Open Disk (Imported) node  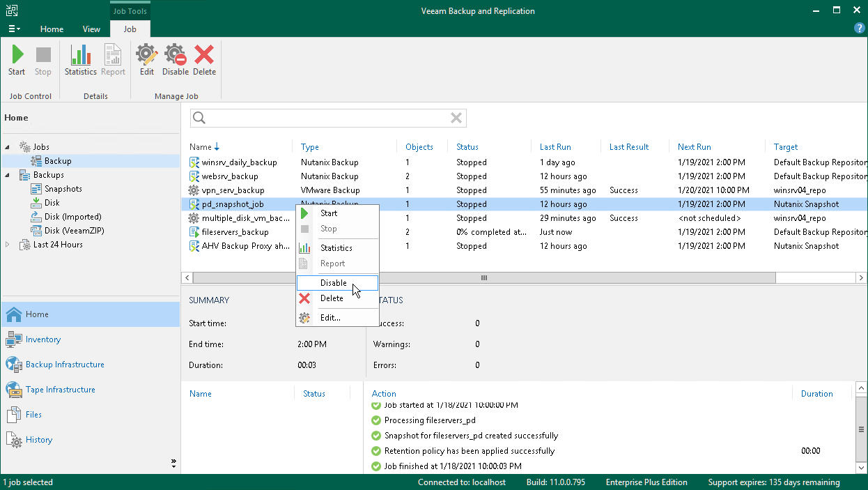click(x=72, y=217)
